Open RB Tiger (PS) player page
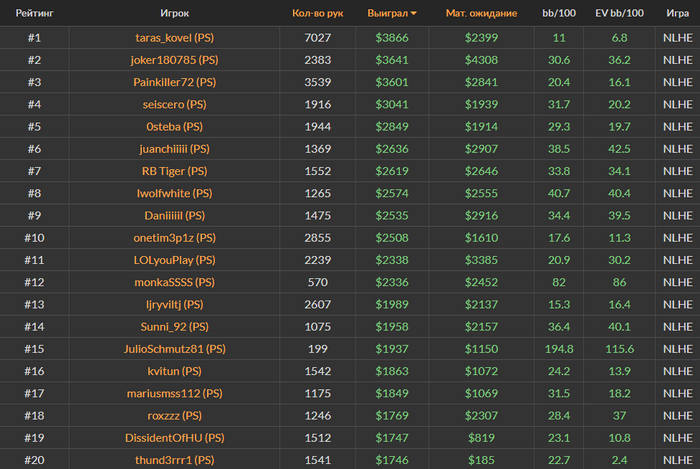Viewport: 700px width, 469px height. click(174, 171)
